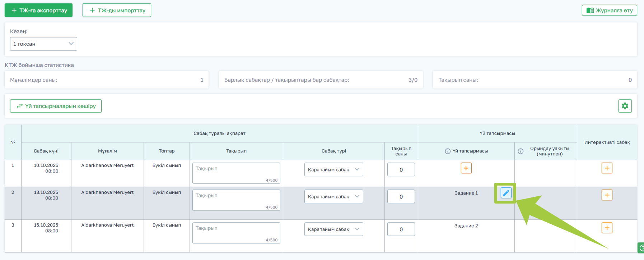Open the Кезең period dropdown
The image size is (644, 260).
click(43, 44)
